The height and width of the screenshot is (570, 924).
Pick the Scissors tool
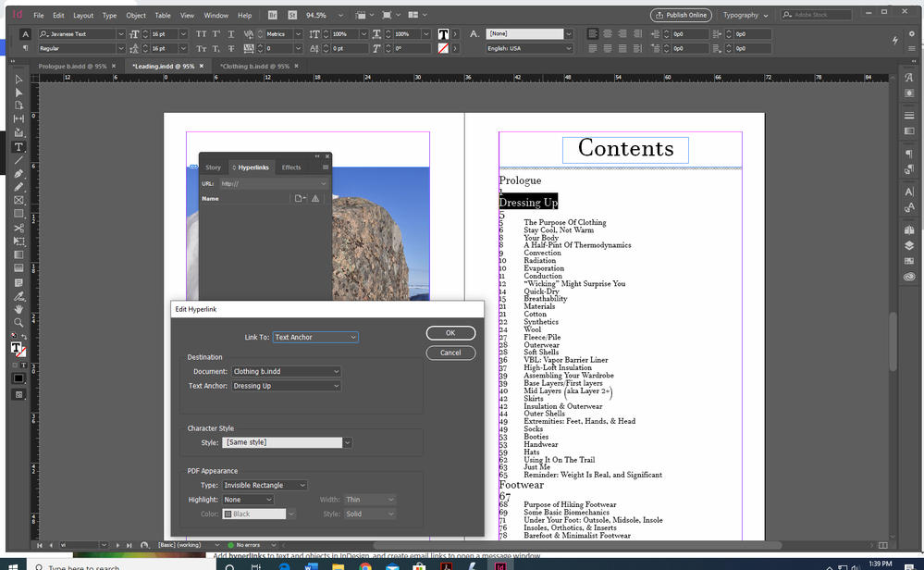(18, 228)
